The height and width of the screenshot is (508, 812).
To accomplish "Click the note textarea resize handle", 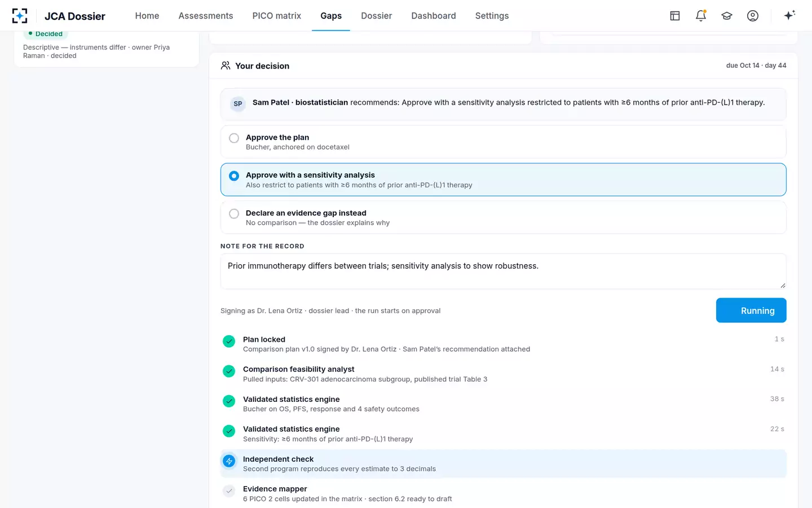I will [783, 286].
